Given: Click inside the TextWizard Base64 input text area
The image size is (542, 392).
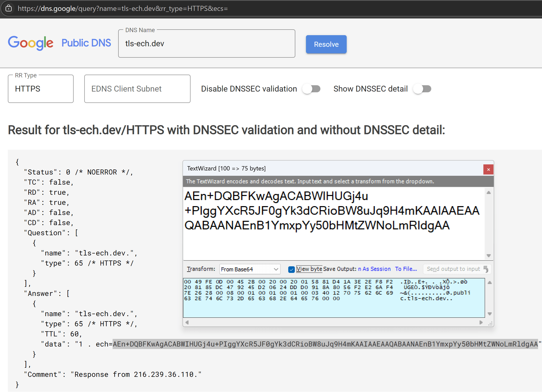Looking at the screenshot, I should click(x=334, y=224).
